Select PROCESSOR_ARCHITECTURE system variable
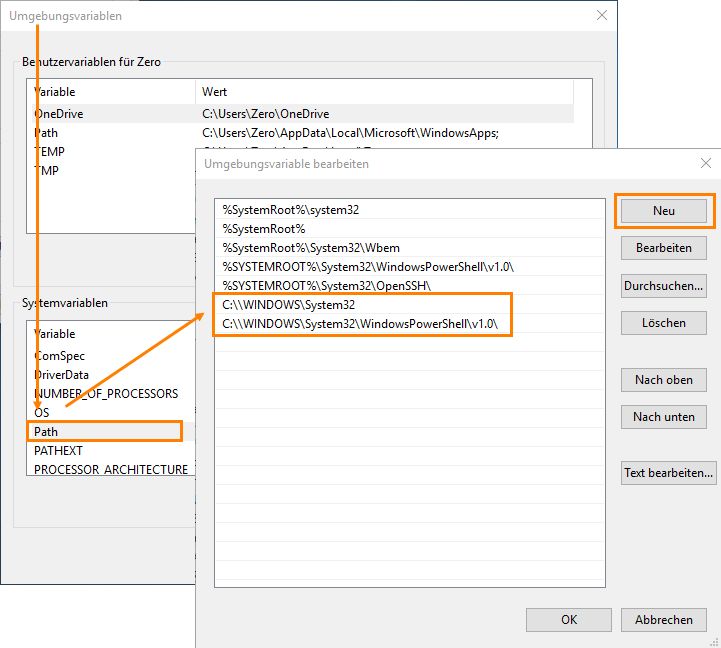 coord(111,469)
